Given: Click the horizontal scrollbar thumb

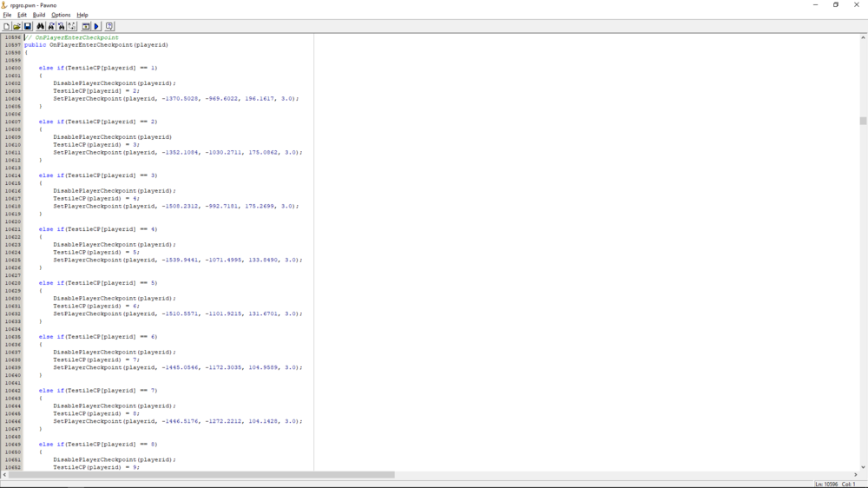Looking at the screenshot, I should pyautogui.click(x=201, y=475).
